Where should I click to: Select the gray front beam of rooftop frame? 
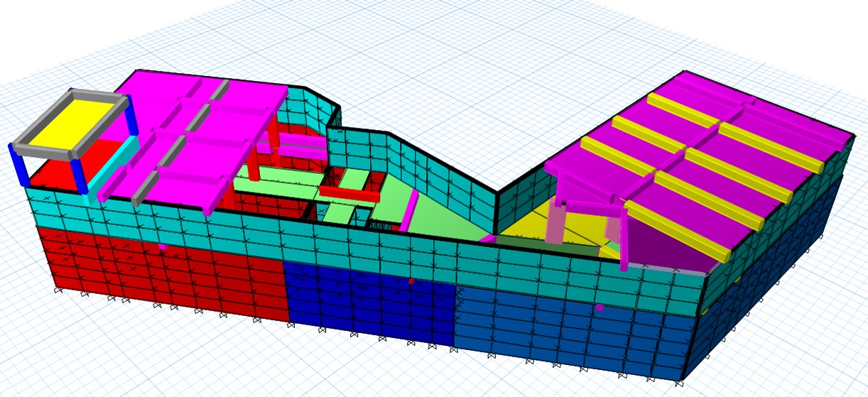(44, 143)
